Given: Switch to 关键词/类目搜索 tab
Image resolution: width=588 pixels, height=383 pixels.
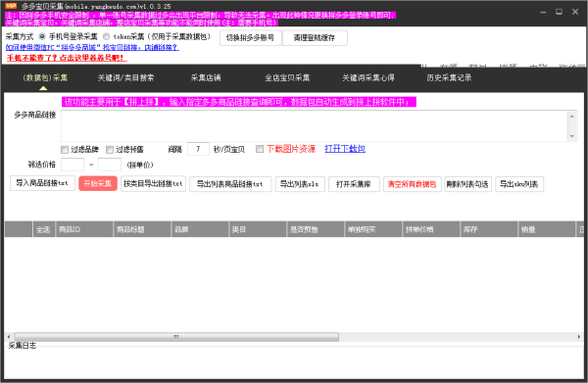Looking at the screenshot, I should (125, 78).
